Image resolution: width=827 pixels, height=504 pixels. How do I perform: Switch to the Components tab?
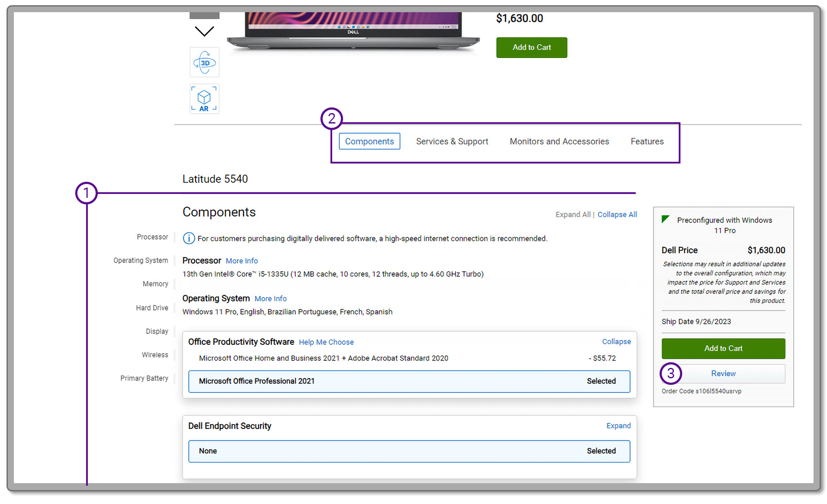369,141
